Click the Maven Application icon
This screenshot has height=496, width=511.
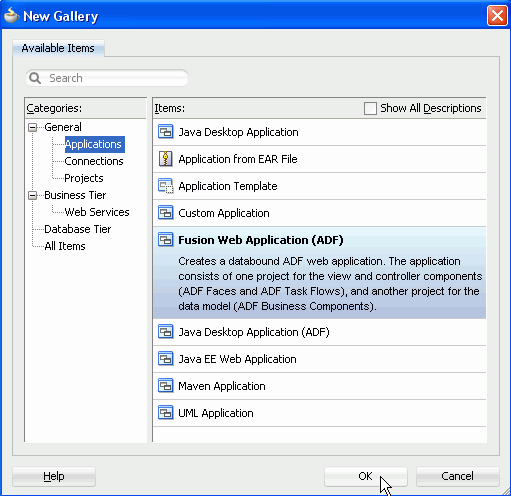click(165, 386)
